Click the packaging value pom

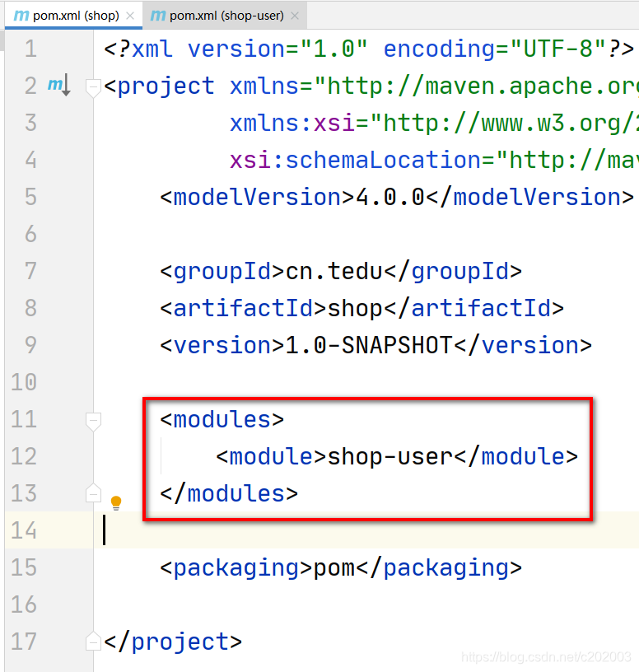click(333, 568)
